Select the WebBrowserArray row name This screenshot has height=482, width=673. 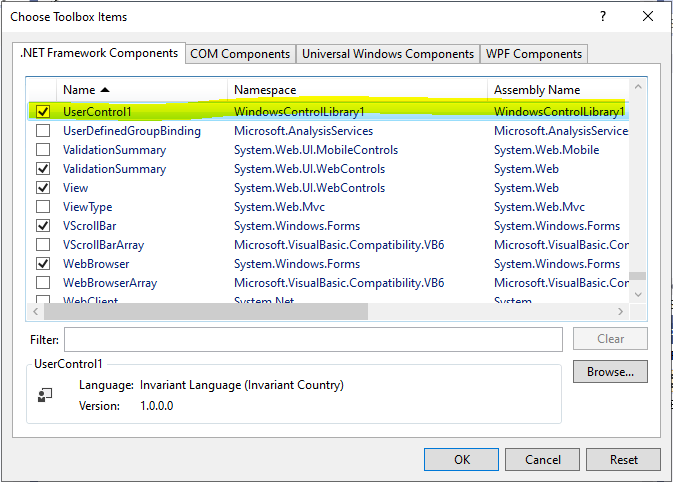110,283
